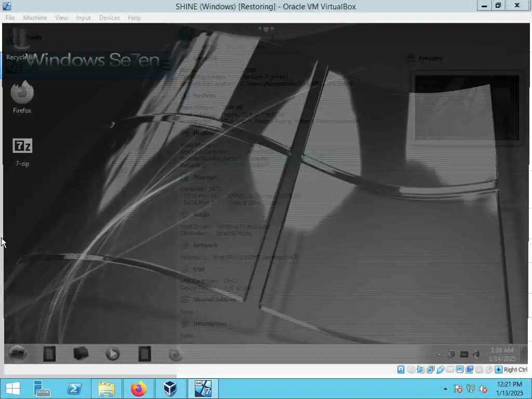Screen dimensions: 532x399
Task: Click the recording status indicator
Action: click(x=470, y=369)
